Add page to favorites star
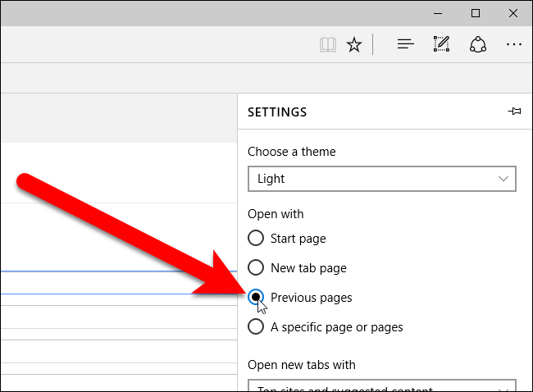Screen dimensions: 533x392 (x=353, y=44)
